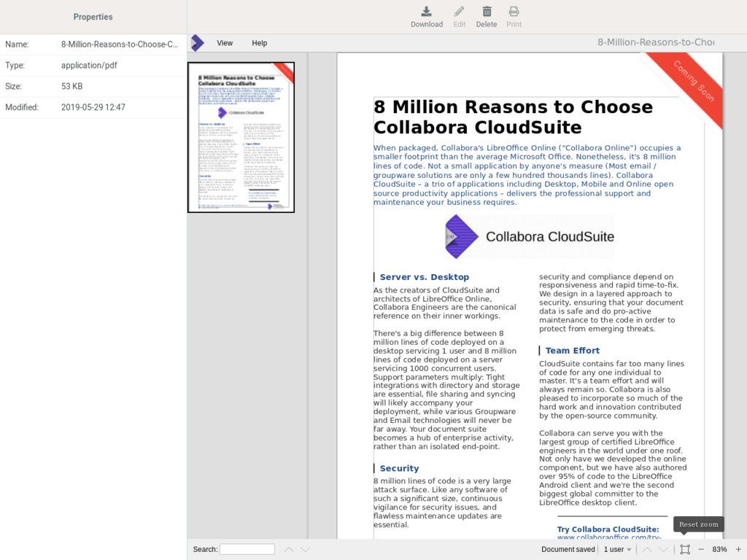Viewport: 747px width, 560px height.
Task: Delete the file using the trash icon
Action: (x=487, y=12)
